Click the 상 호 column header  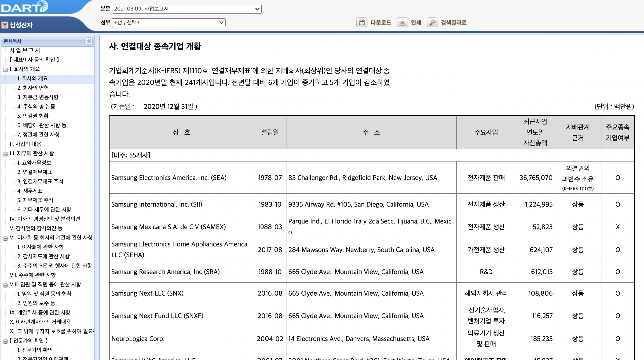(x=182, y=132)
